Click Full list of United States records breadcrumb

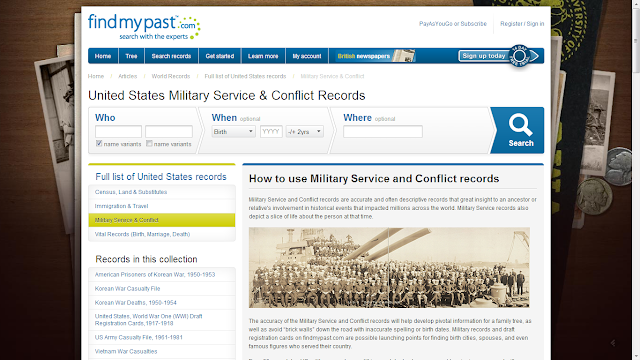pos(245,76)
